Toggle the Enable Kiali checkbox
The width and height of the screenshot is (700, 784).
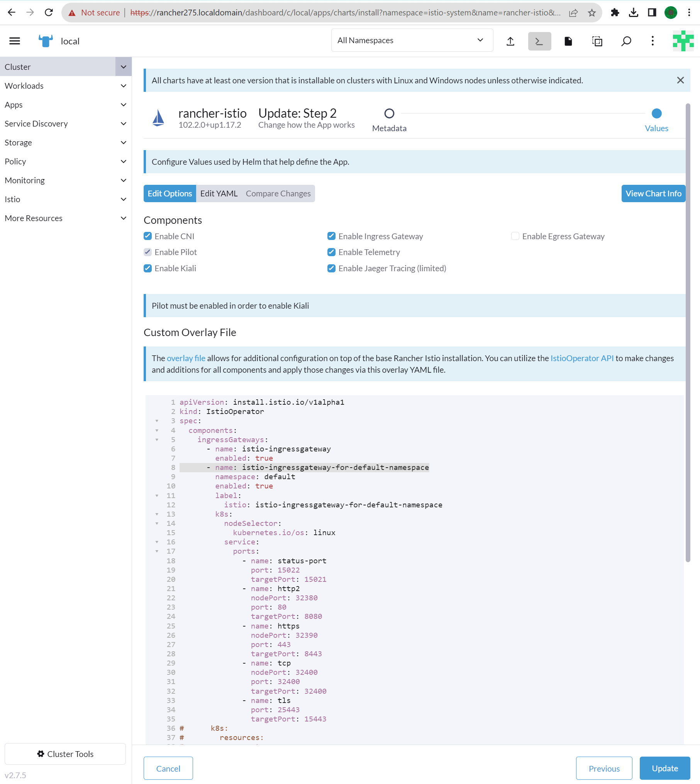click(x=148, y=268)
